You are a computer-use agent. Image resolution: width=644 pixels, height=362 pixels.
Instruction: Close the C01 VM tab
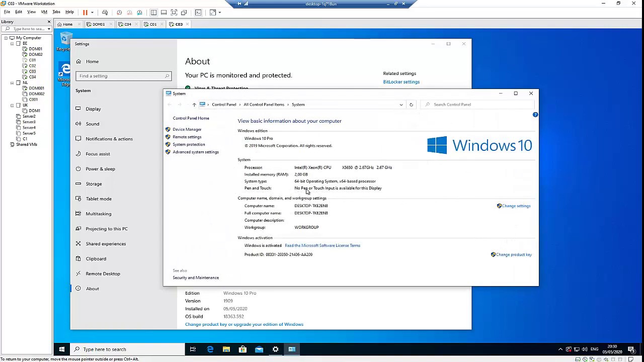(162, 24)
